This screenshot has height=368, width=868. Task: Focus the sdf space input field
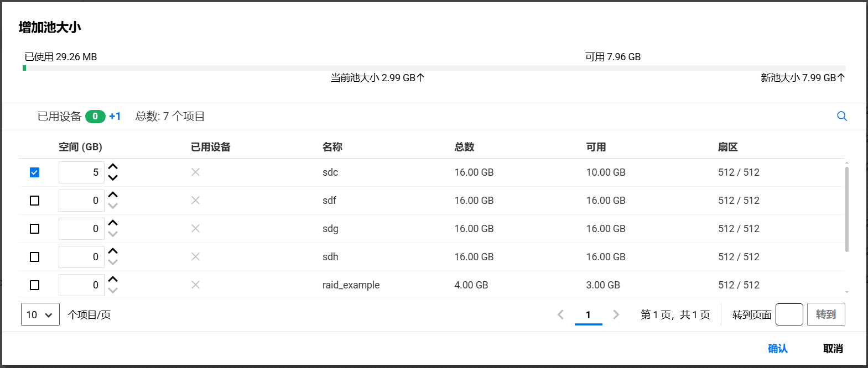click(81, 201)
